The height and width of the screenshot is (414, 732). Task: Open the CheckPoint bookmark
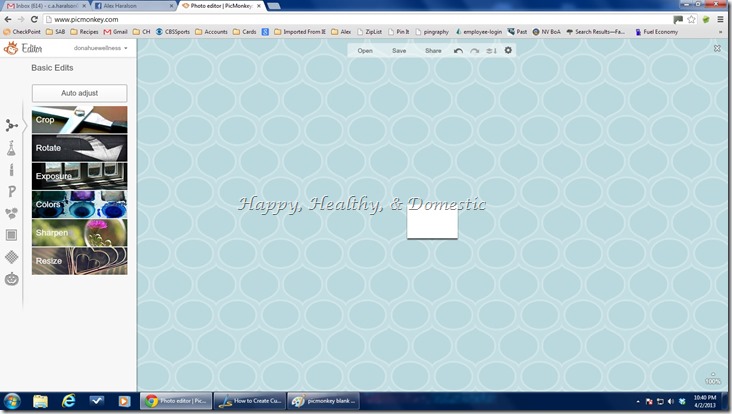pos(22,32)
